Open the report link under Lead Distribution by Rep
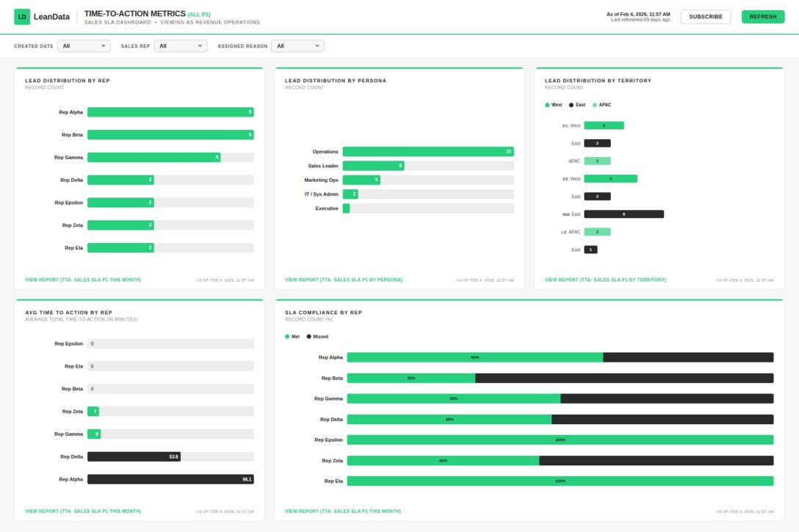 [x=82, y=280]
